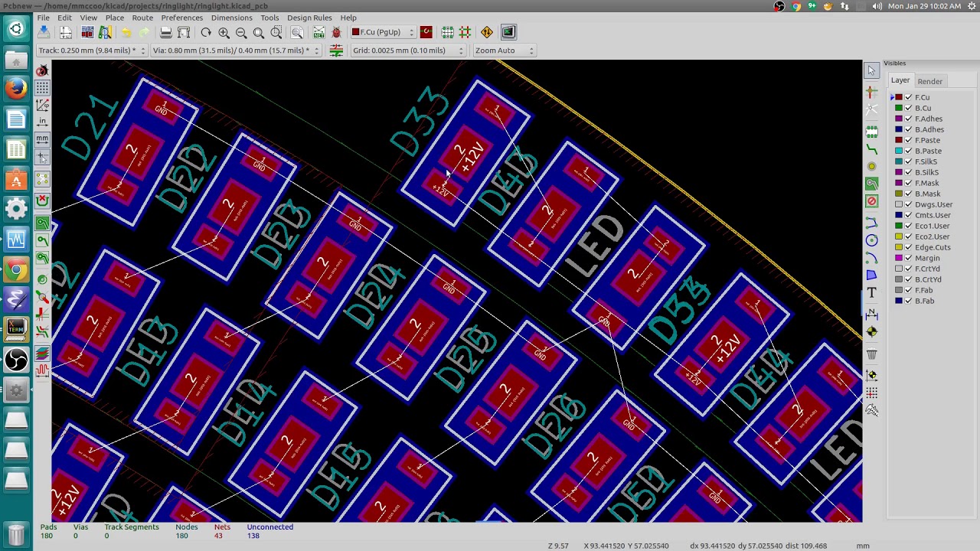Select the route tracks tool
Screen dimensions: 980x551
pyautogui.click(x=871, y=149)
